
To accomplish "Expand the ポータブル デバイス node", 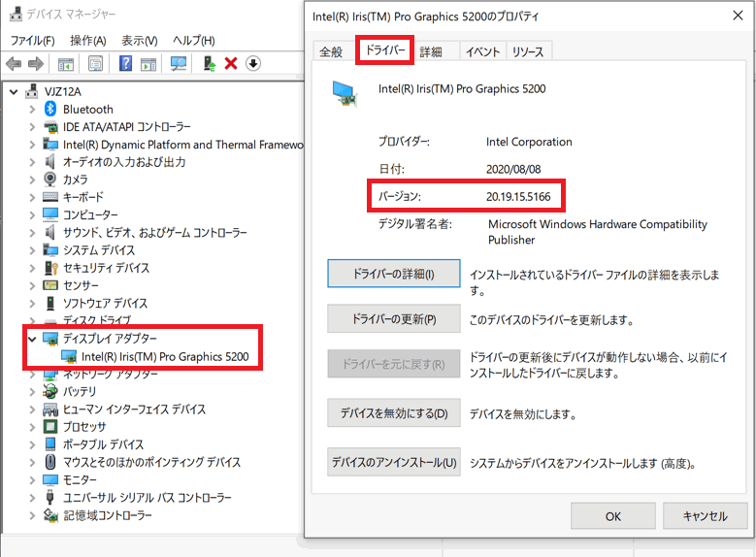I will [32, 444].
